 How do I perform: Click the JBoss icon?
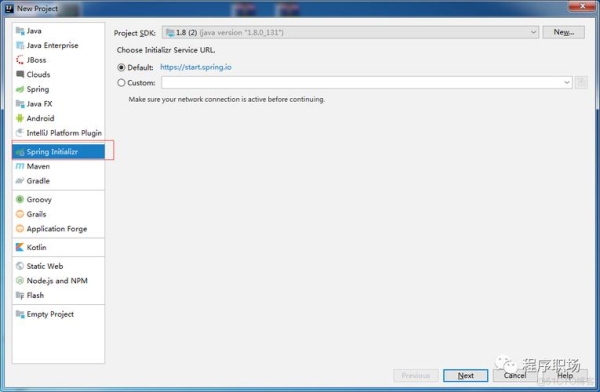(20, 60)
